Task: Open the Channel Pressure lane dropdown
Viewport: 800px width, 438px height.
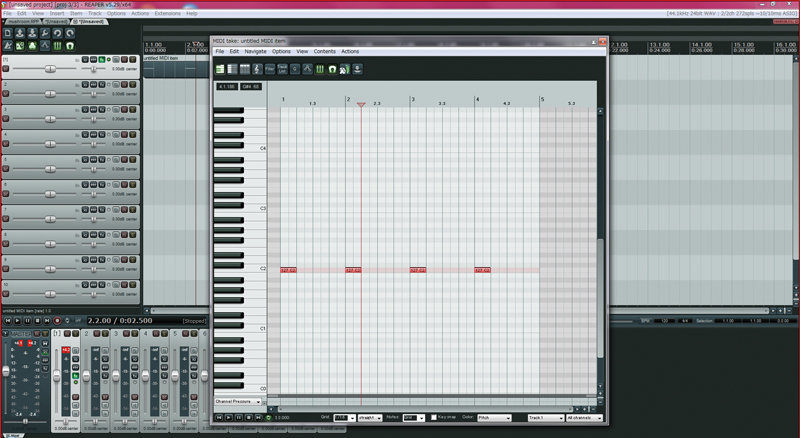Action: [x=238, y=401]
